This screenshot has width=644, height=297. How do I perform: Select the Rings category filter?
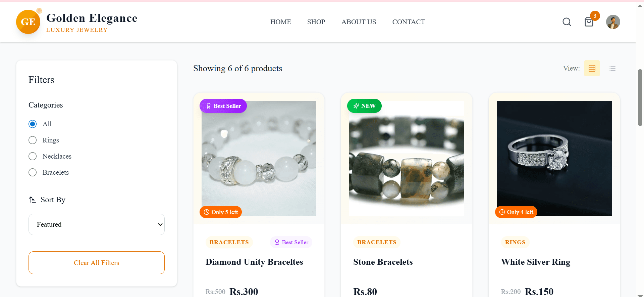(33, 140)
